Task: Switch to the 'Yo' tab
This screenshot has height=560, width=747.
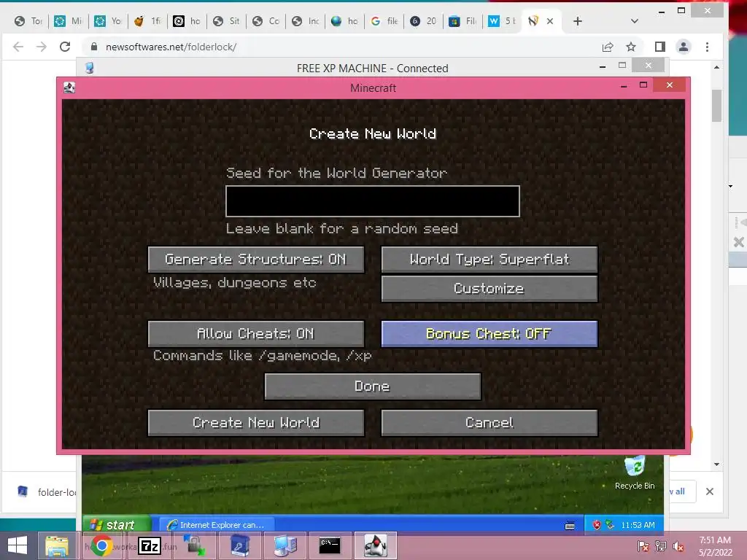Action: click(108, 21)
